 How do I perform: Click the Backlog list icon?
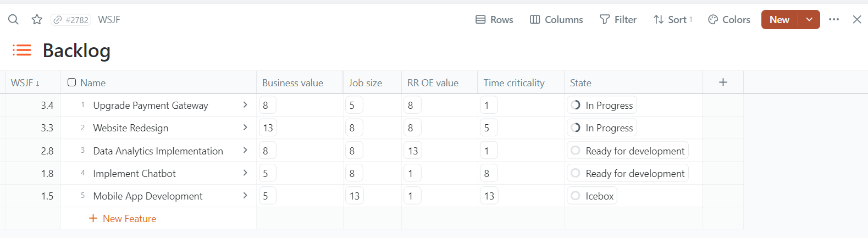click(22, 51)
